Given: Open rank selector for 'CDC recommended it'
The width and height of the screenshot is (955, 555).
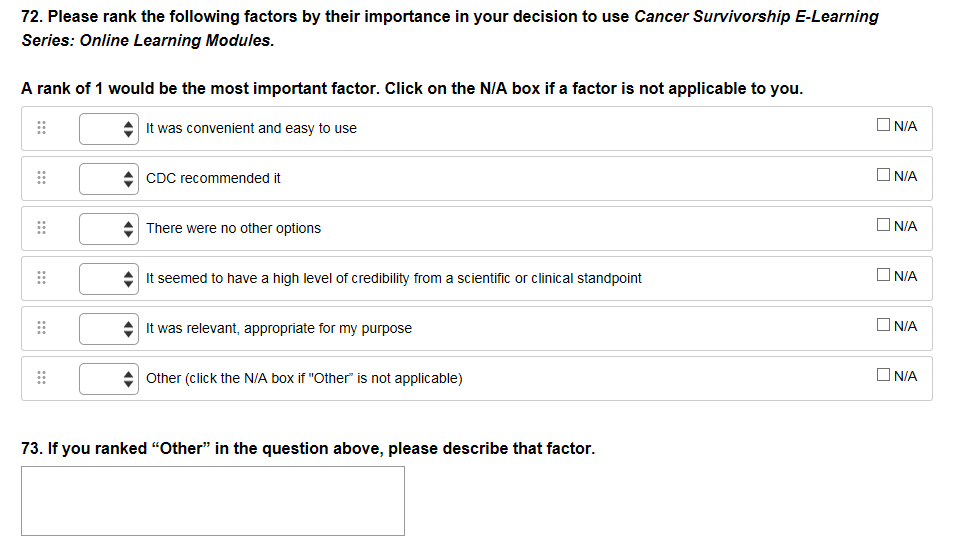Looking at the screenshot, I should (x=109, y=178).
